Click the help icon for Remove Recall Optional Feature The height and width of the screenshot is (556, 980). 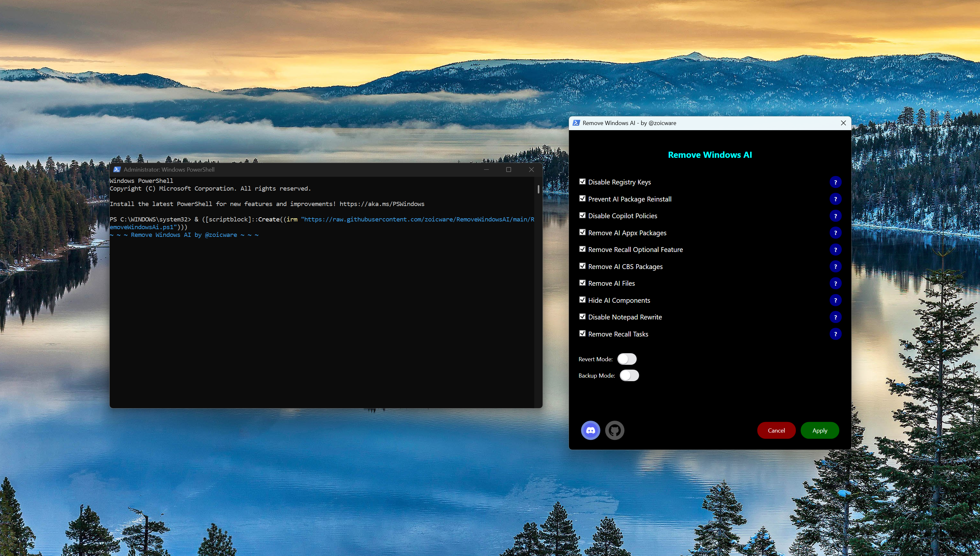[836, 249]
